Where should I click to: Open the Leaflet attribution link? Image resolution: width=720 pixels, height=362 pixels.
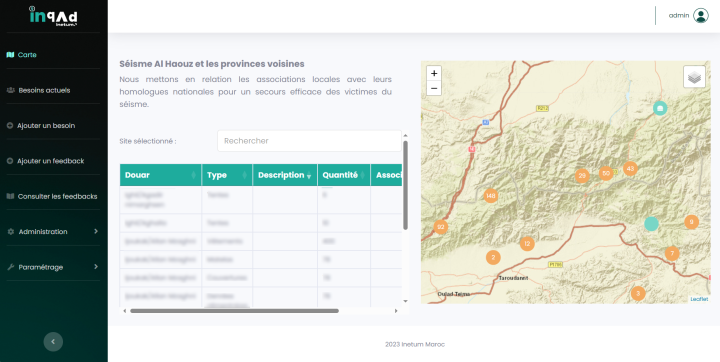click(x=699, y=299)
